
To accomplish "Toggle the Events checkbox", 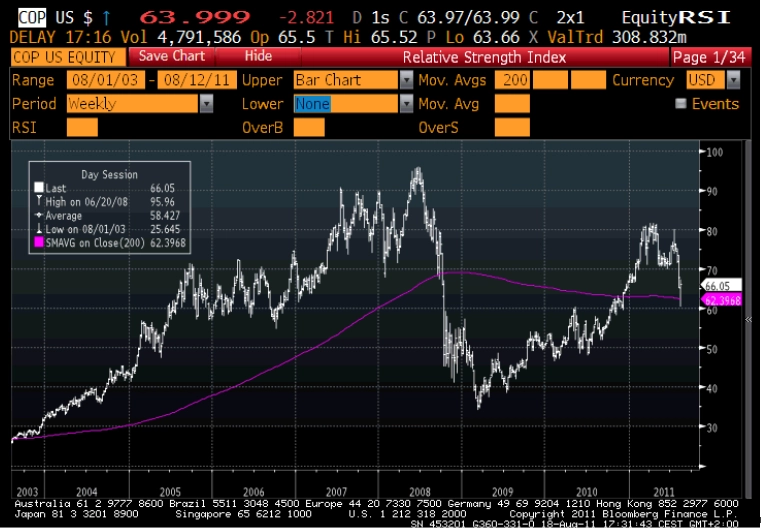I will coord(681,103).
